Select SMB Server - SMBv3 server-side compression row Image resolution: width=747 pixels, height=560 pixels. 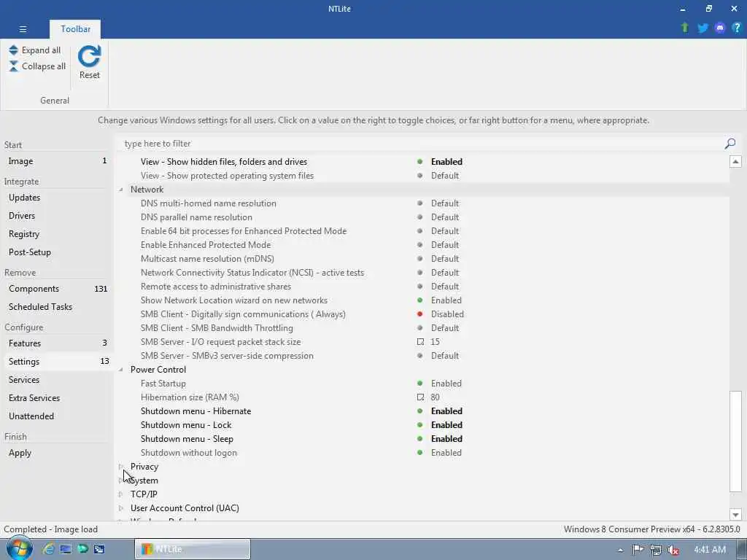[x=423, y=356]
